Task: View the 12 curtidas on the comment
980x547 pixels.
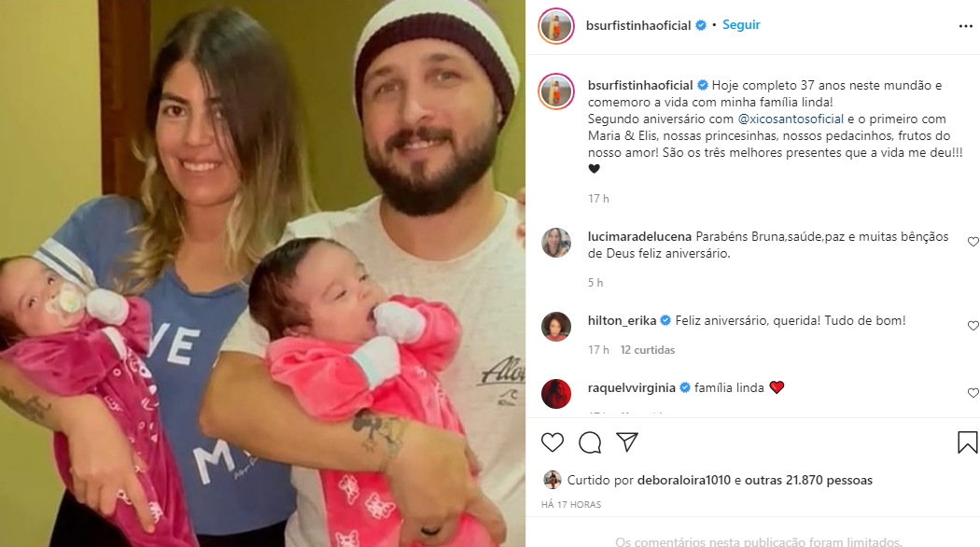Action: pos(648,350)
